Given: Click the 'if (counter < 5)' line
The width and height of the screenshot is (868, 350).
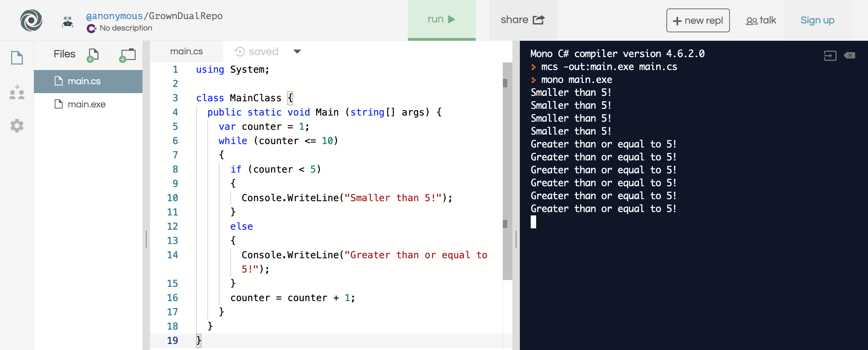Looking at the screenshot, I should point(276,170).
